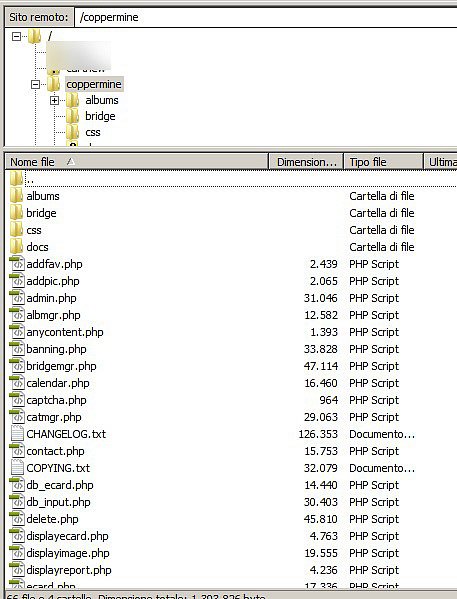
Task: Click the Sito remoto label
Action: [39, 17]
